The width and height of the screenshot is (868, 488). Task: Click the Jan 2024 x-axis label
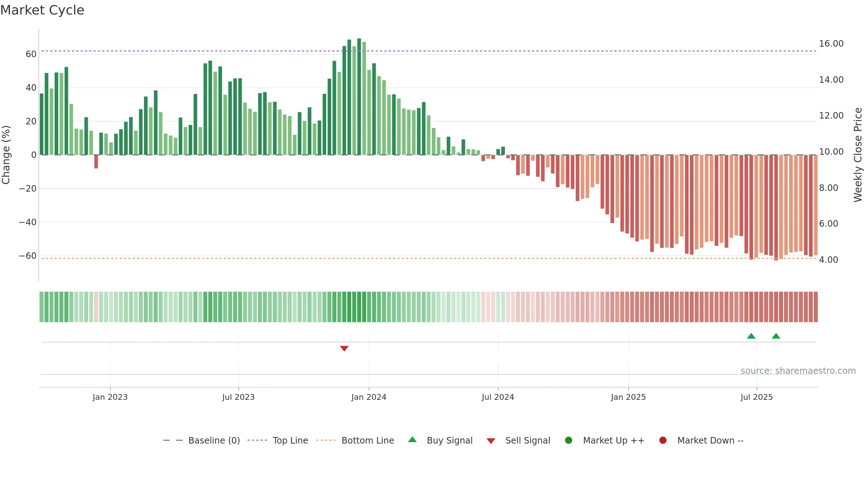point(369,397)
